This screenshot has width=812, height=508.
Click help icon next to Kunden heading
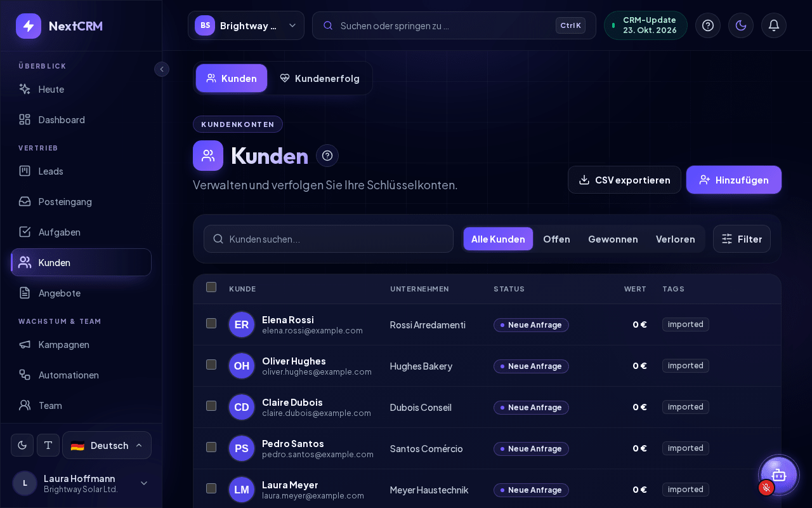pyautogui.click(x=327, y=156)
